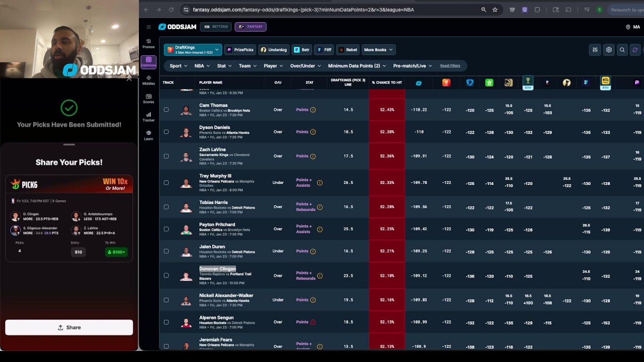Click the red warning icon for Alperen Sengun
644x362 pixels.
tap(313, 322)
